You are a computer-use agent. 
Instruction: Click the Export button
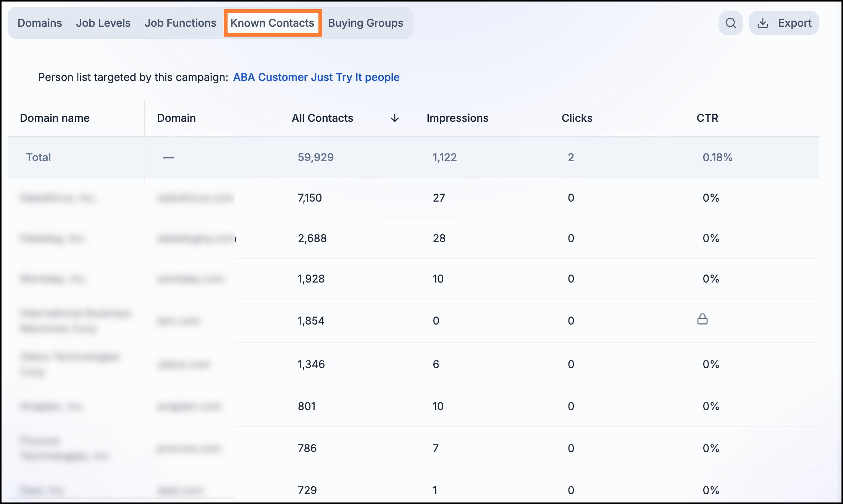pyautogui.click(x=784, y=23)
